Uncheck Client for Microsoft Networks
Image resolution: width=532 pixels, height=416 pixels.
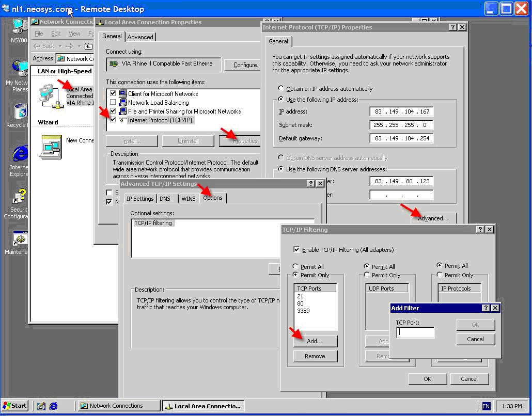click(x=113, y=94)
